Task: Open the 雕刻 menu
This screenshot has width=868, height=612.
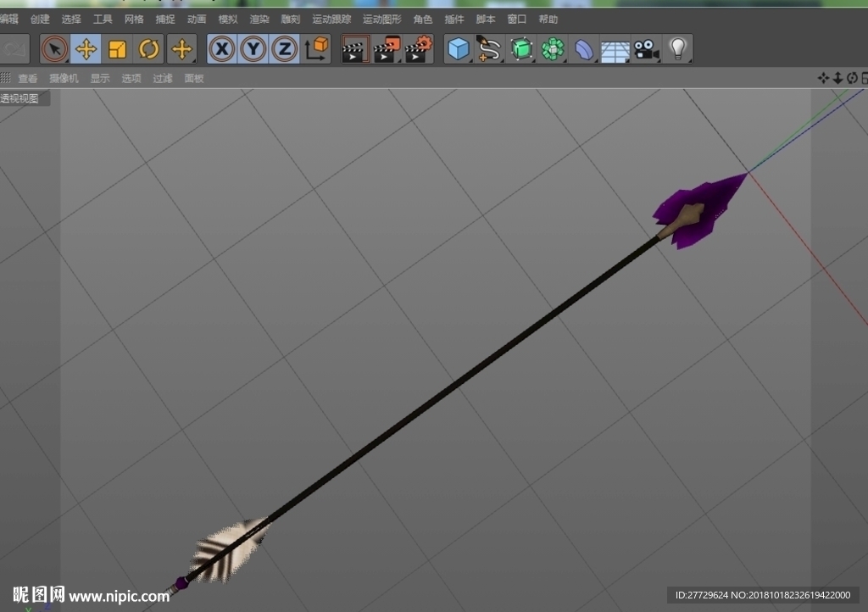Action: [290, 19]
